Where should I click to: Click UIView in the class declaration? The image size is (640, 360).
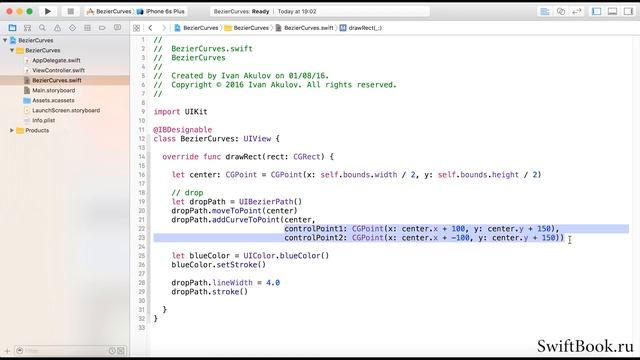[x=257, y=139]
